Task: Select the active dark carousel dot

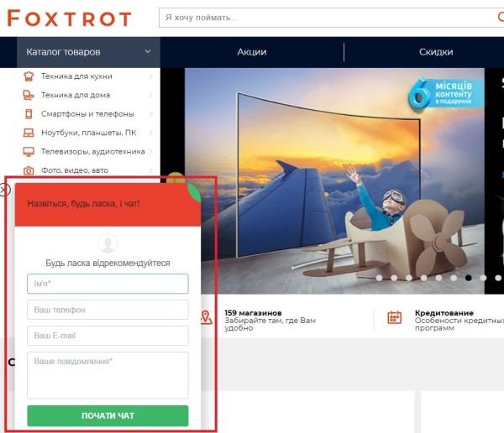Action: [x=469, y=278]
